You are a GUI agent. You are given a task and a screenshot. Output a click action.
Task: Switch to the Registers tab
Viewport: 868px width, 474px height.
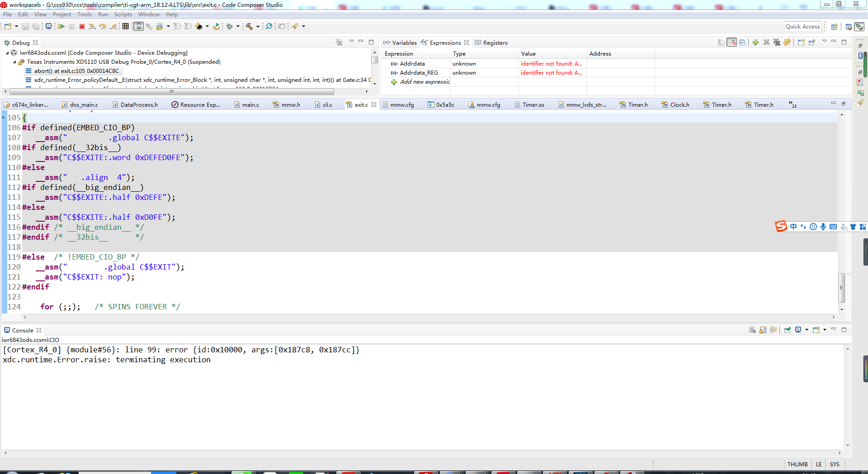pos(491,43)
